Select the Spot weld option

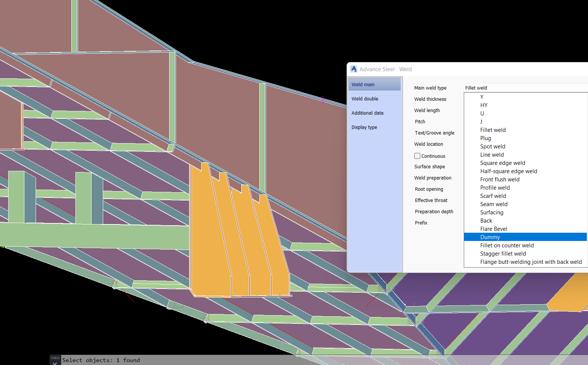click(x=493, y=146)
